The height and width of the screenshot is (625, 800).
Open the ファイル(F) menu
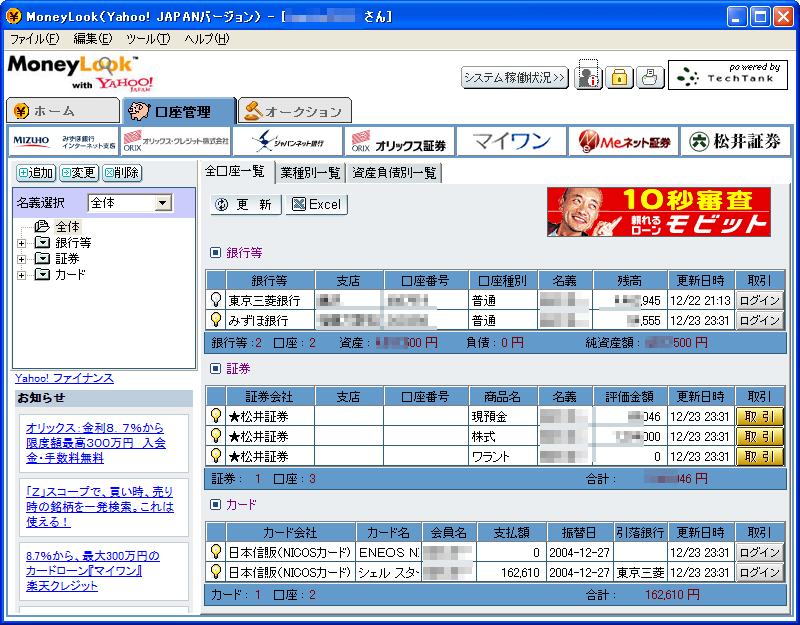coord(34,39)
